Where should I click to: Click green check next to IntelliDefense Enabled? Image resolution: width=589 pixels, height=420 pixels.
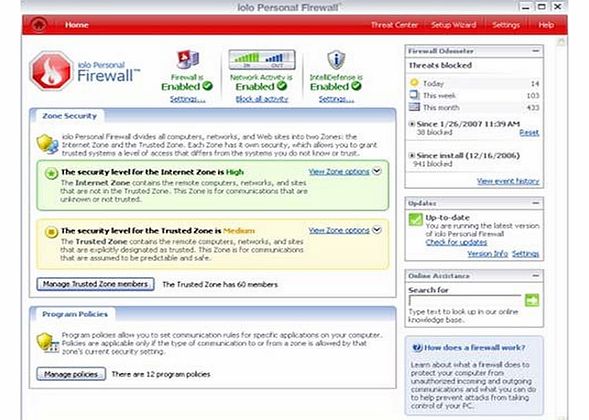click(x=356, y=86)
